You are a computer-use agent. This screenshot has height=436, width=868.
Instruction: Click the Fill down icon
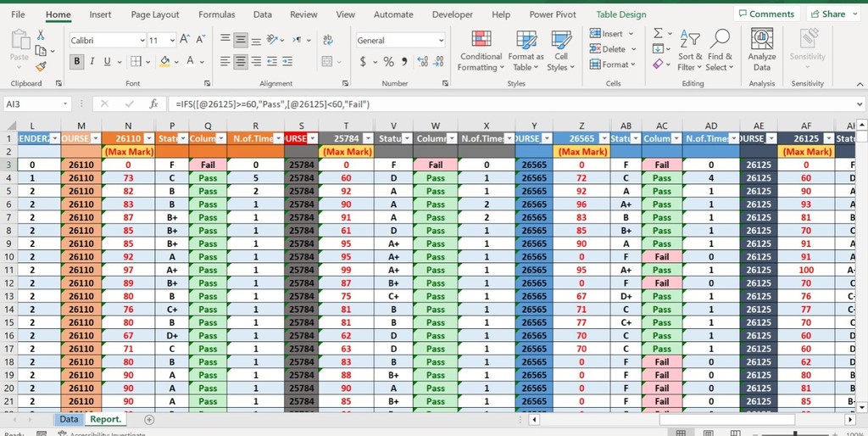click(658, 49)
